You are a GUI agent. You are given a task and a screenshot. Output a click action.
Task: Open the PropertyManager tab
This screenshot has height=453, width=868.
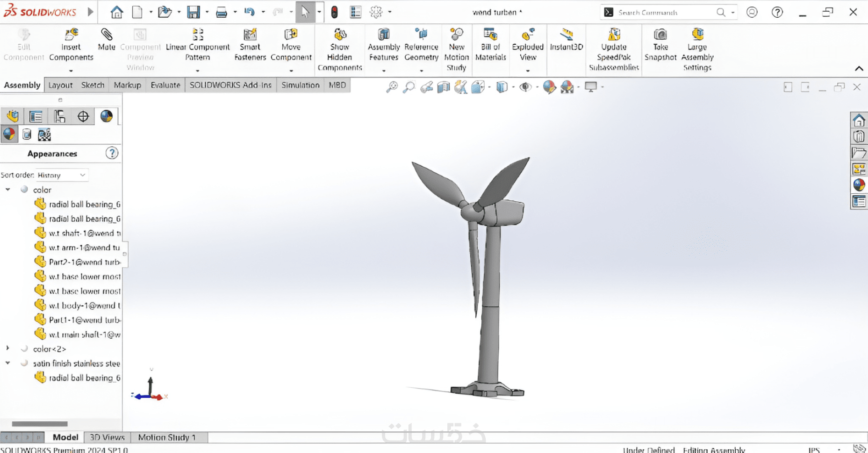[36, 116]
